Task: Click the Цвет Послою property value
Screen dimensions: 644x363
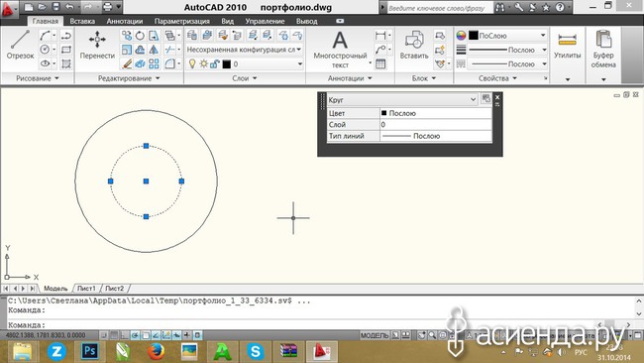Action: coord(436,113)
